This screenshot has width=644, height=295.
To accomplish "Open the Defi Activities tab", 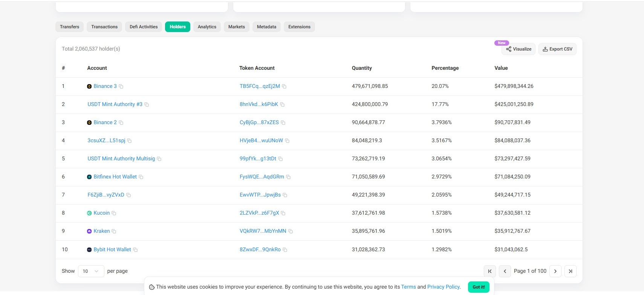I will click(x=144, y=27).
